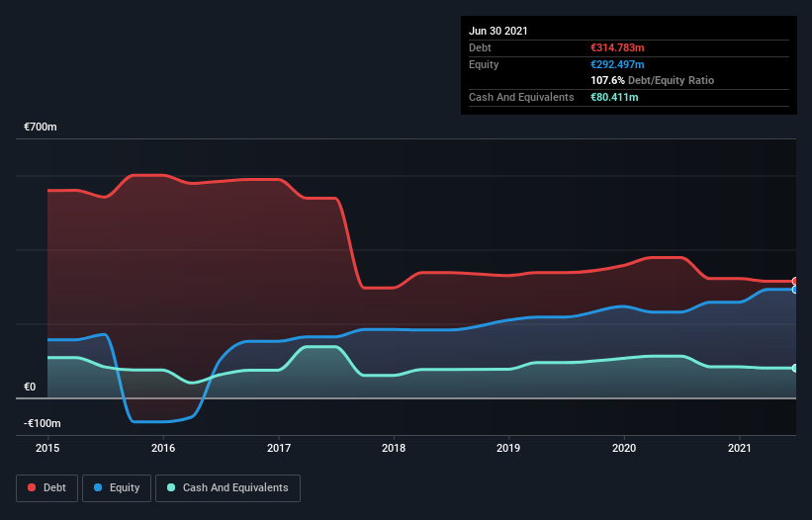Screen dimensions: 812x520
Task: Click the €292.497m equity value
Action: click(x=617, y=64)
